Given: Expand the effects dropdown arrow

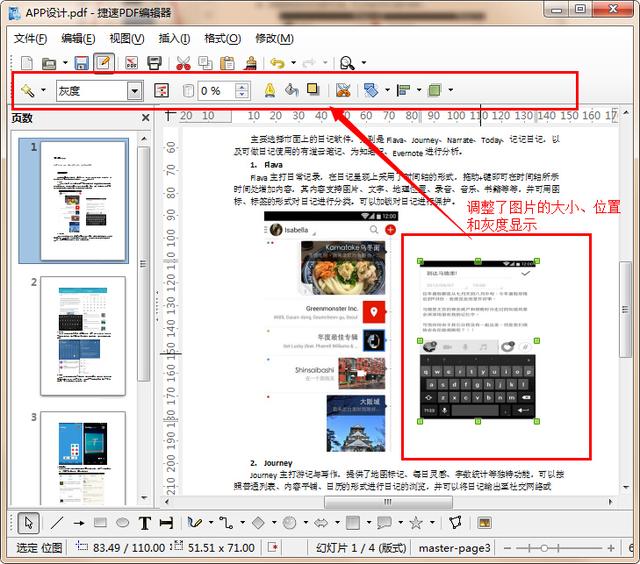Looking at the screenshot, I should (x=387, y=90).
